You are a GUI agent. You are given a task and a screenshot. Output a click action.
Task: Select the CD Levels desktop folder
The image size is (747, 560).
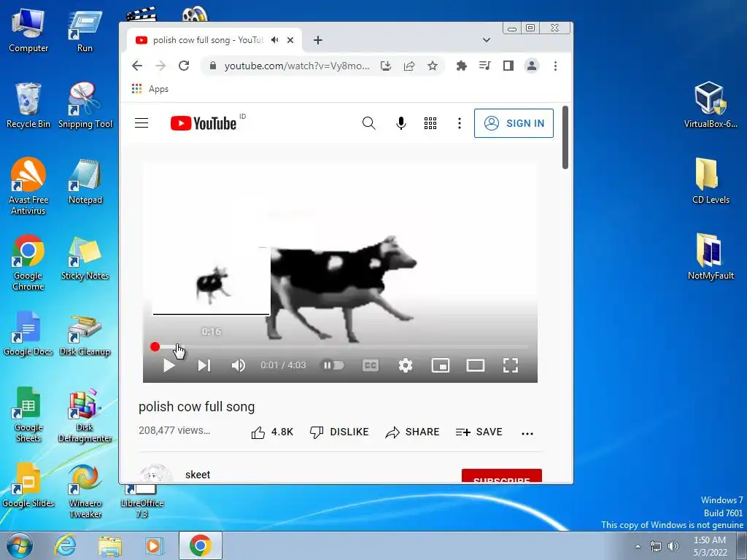[711, 181]
